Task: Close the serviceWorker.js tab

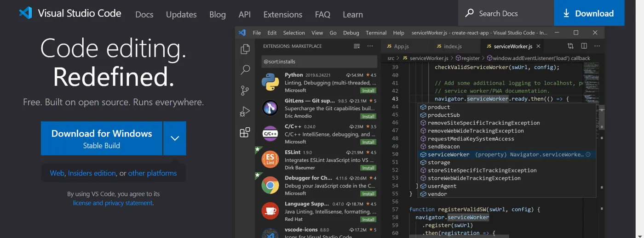Action: (538, 46)
